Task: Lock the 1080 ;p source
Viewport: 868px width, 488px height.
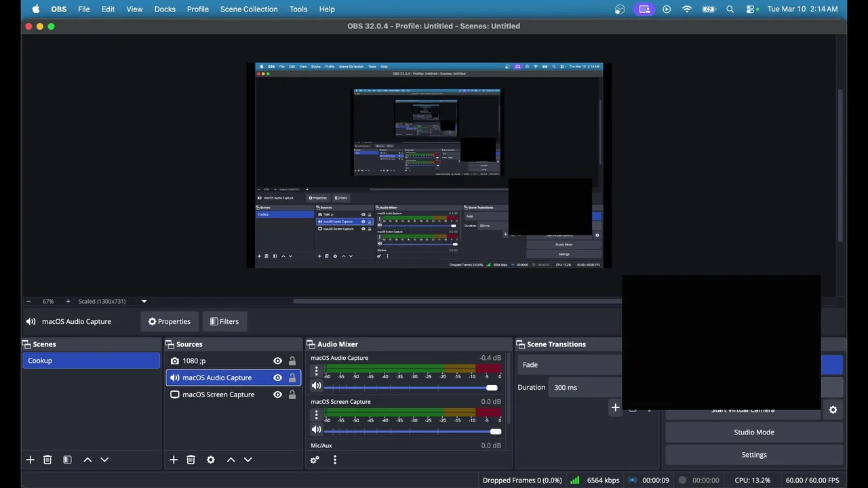Action: coord(292,361)
